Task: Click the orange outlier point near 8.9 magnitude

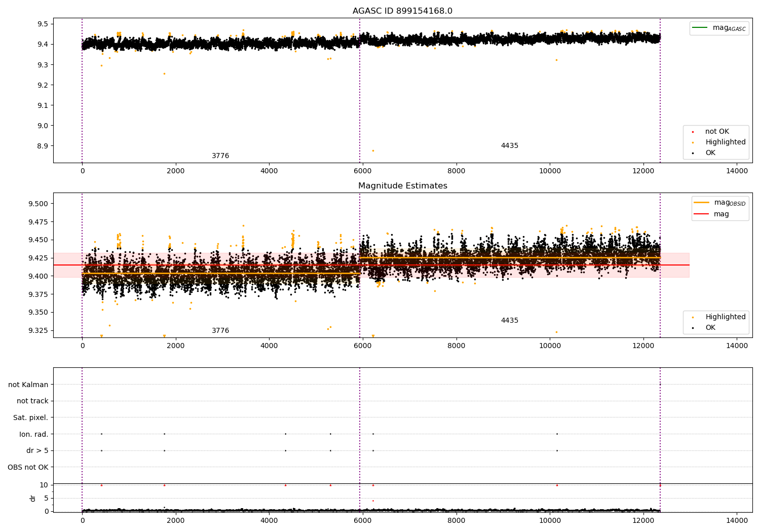Action: coord(373,150)
